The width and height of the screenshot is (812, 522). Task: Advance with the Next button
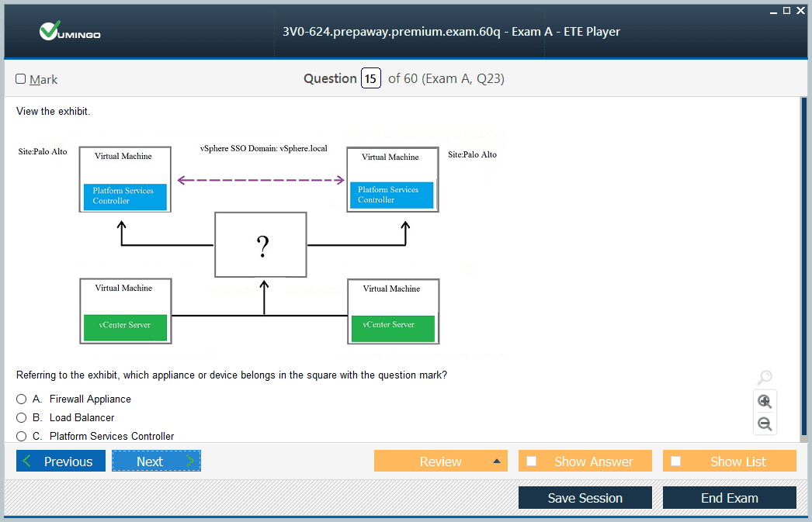tap(156, 462)
